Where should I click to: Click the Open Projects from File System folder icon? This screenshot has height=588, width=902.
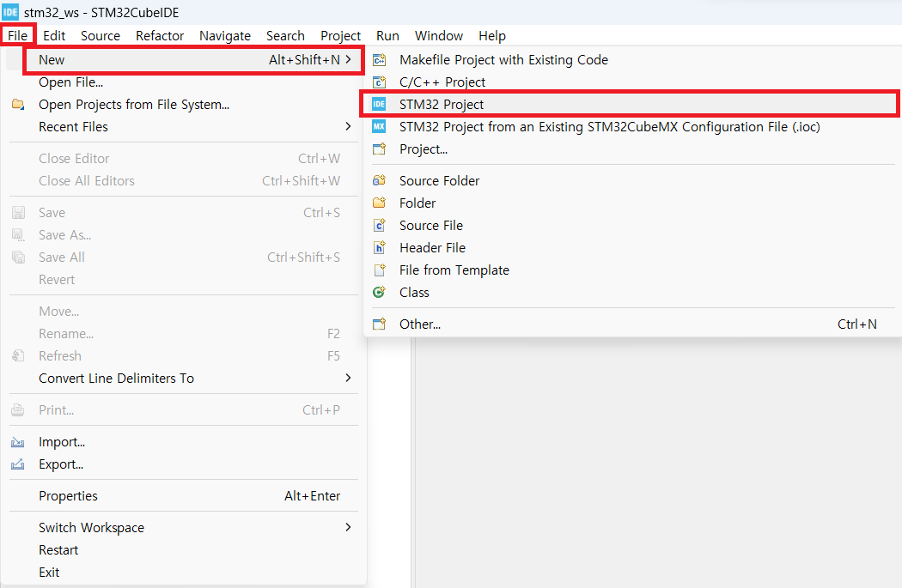[x=18, y=105]
